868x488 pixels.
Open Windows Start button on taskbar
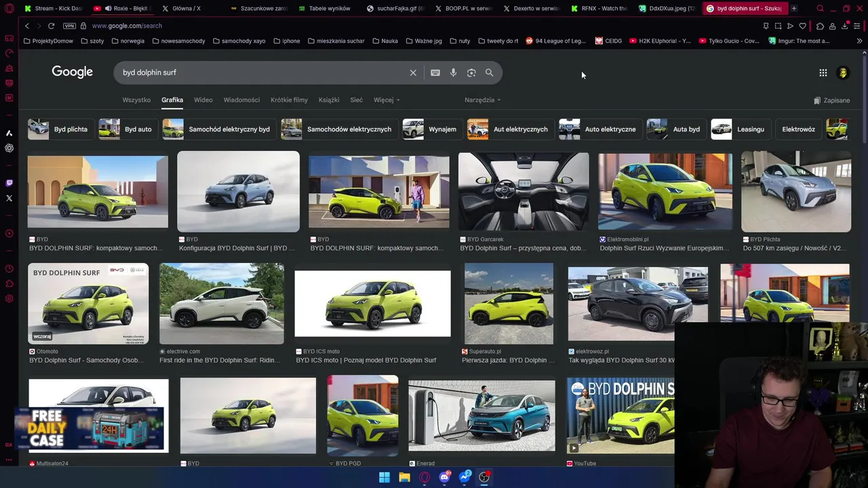pyautogui.click(x=384, y=477)
